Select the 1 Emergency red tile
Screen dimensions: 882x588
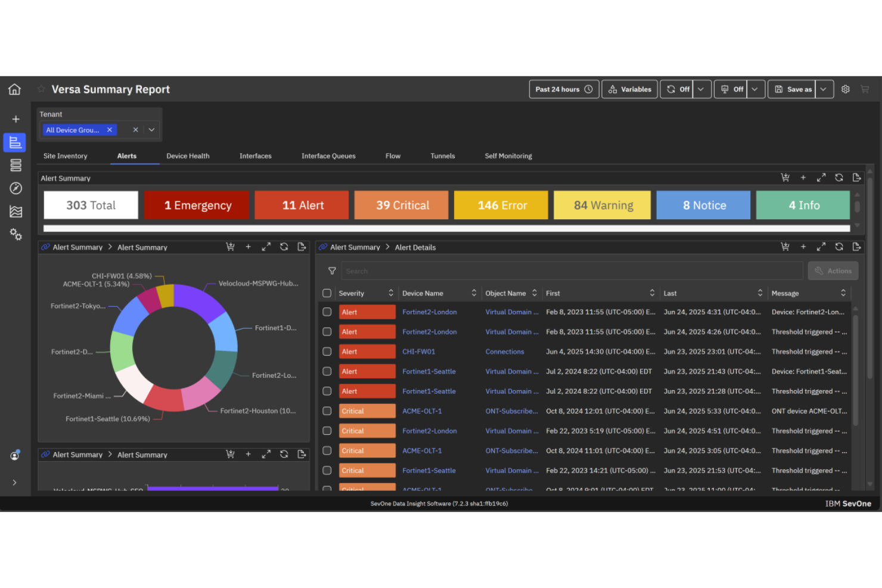point(198,206)
